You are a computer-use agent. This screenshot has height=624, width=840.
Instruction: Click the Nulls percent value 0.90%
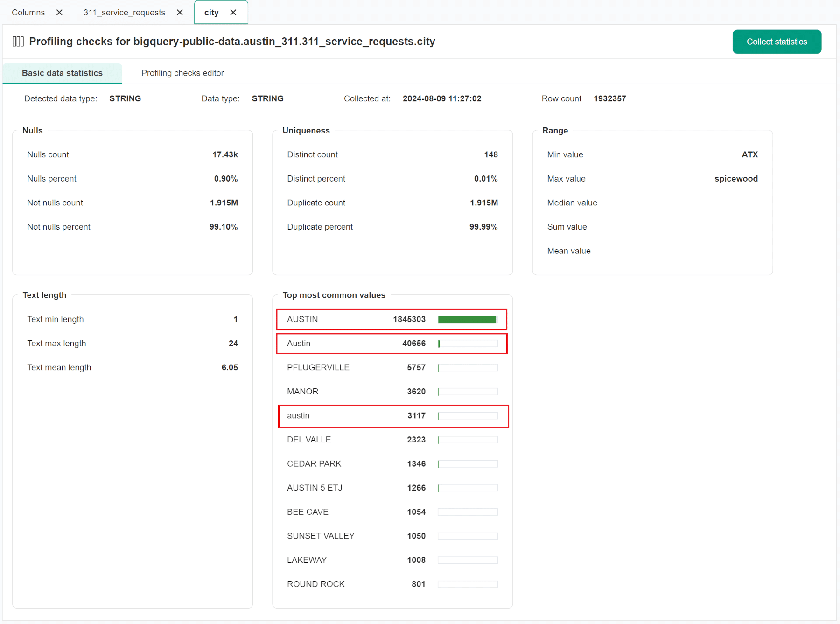tap(226, 179)
